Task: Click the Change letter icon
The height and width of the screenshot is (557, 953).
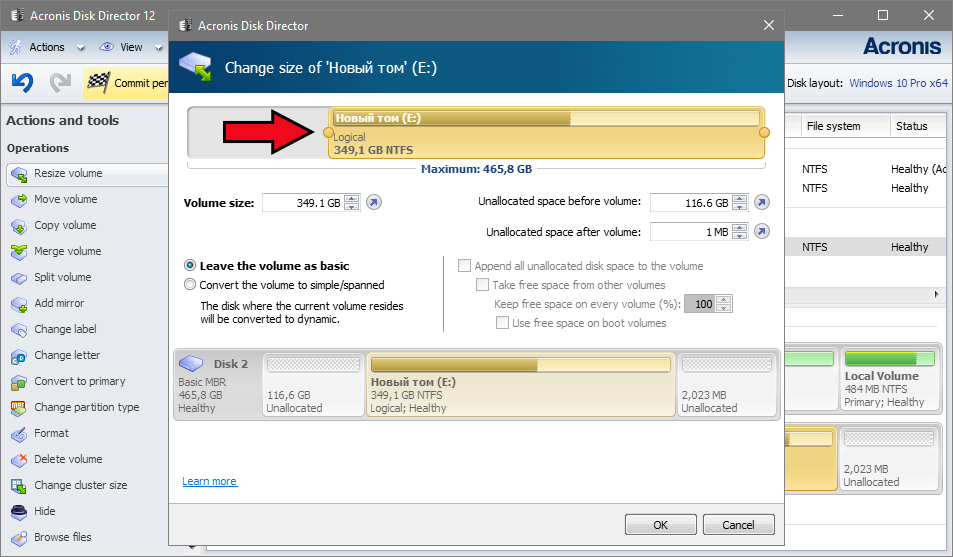Action: point(18,356)
